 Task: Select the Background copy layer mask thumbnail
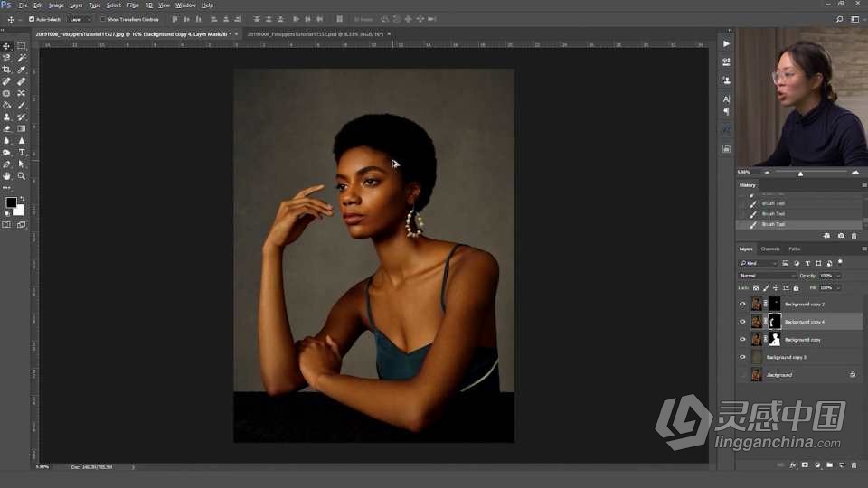pos(775,339)
